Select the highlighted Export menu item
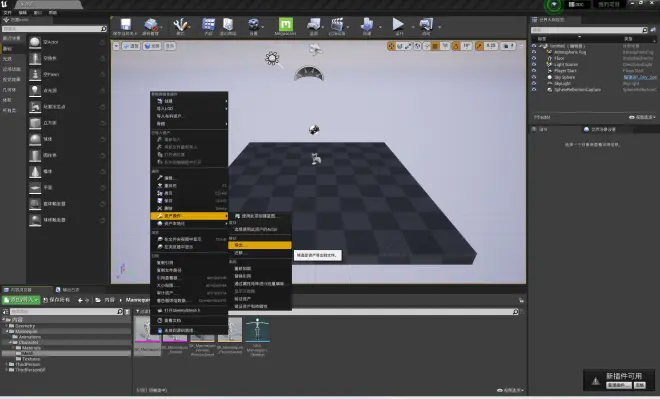 coord(260,245)
